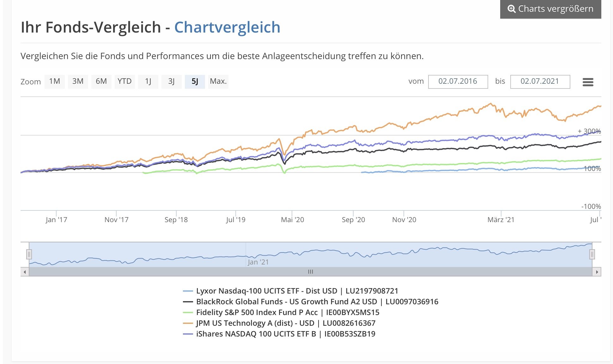Click the navigator scroll-right arrow
This screenshot has height=364, width=613.
(597, 272)
